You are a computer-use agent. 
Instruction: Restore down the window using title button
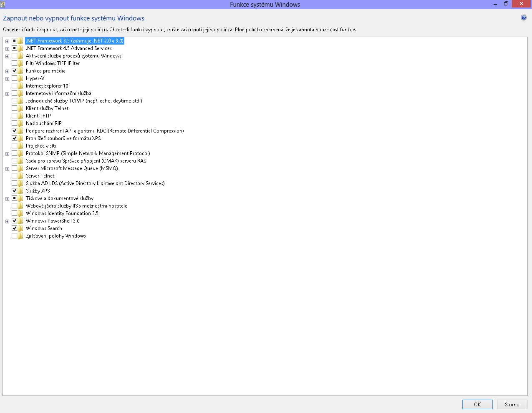[x=506, y=4]
